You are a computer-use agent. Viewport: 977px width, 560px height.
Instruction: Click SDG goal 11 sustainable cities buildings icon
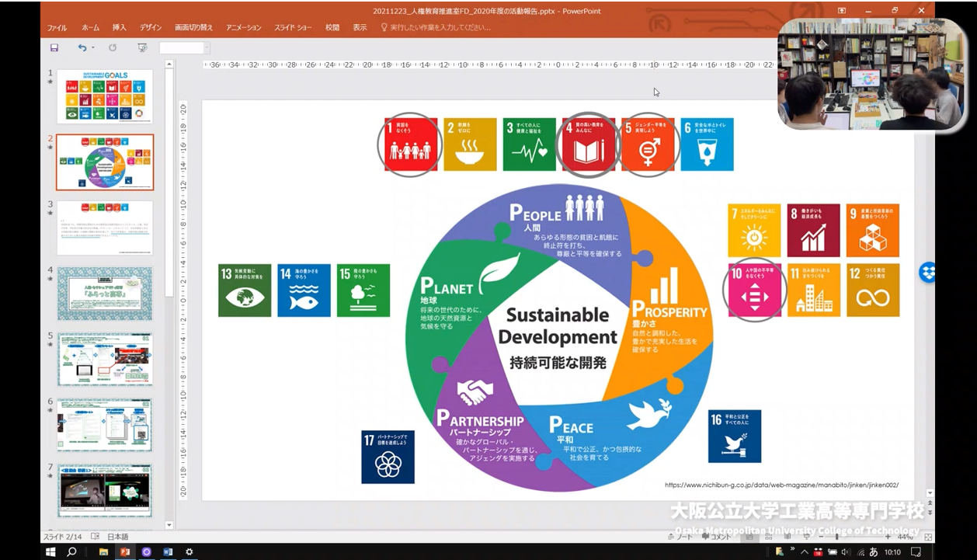click(814, 290)
